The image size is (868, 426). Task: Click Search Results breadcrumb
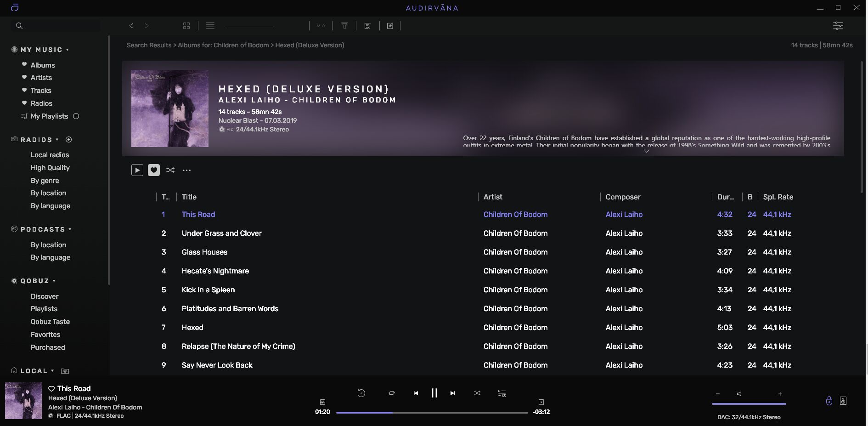[149, 45]
